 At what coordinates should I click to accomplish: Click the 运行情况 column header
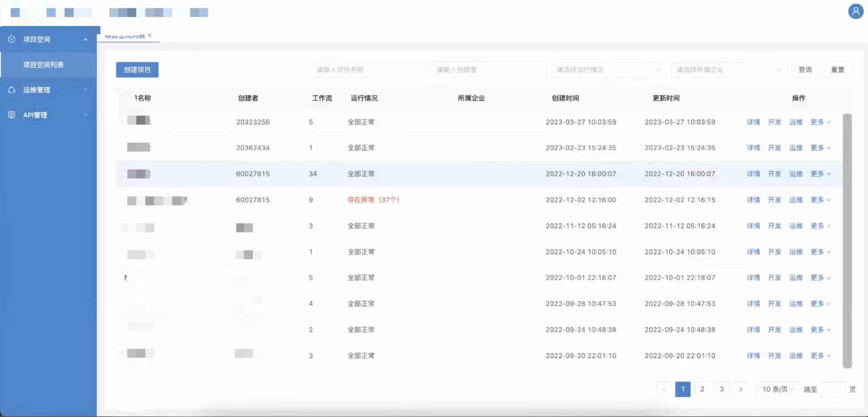(x=364, y=98)
